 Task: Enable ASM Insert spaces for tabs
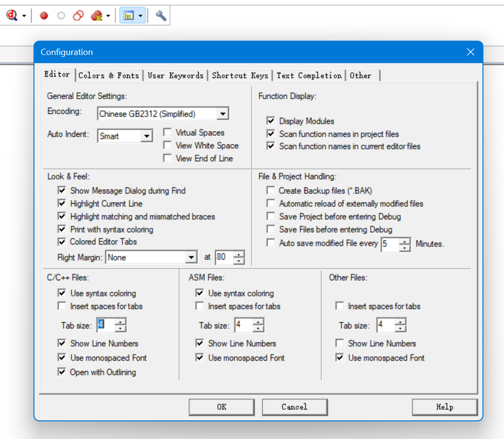(x=200, y=306)
